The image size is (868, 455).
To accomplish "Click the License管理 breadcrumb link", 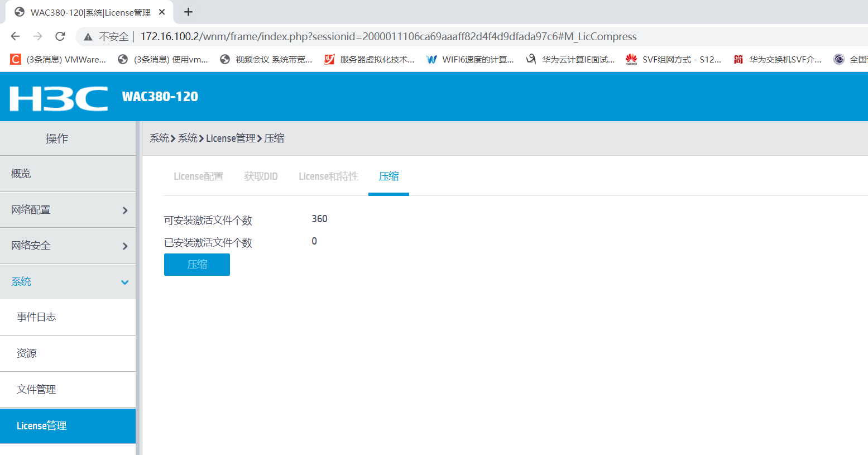I will click(x=231, y=138).
